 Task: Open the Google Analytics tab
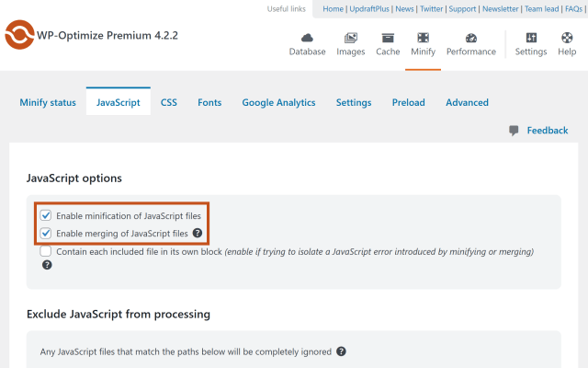278,102
